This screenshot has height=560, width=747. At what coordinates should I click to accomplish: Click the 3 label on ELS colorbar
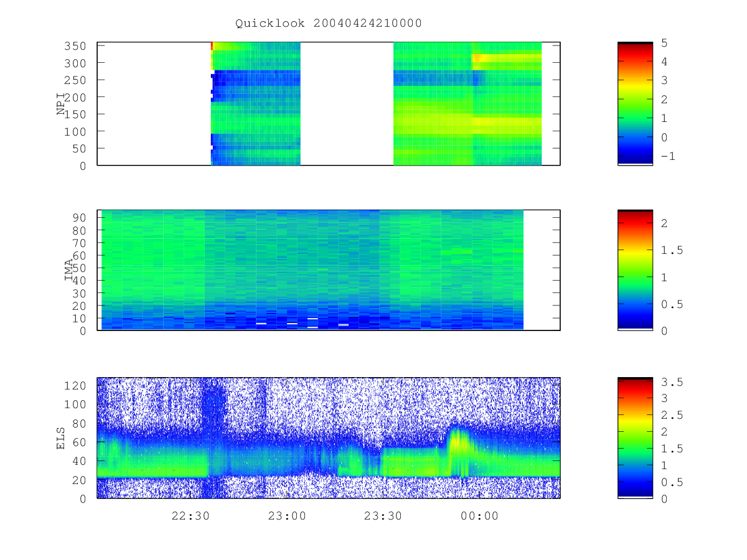tap(664, 398)
